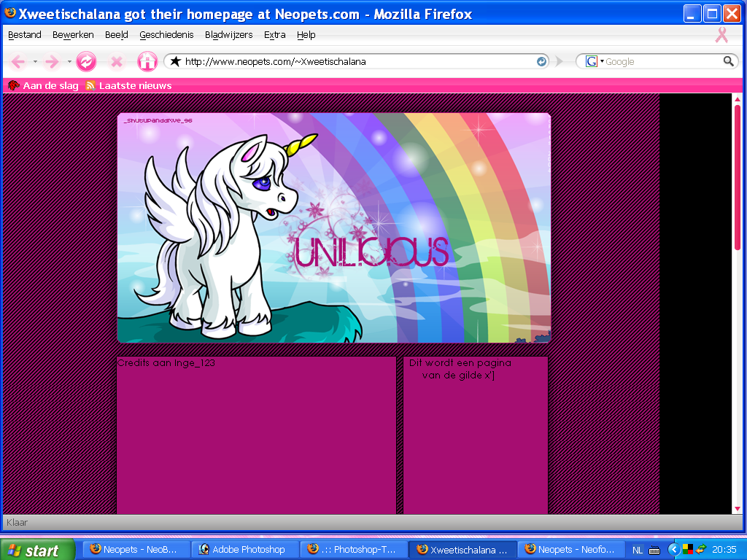Image resolution: width=747 pixels, height=560 pixels.
Task: Expand the search engine chooser arrow
Action: (602, 61)
